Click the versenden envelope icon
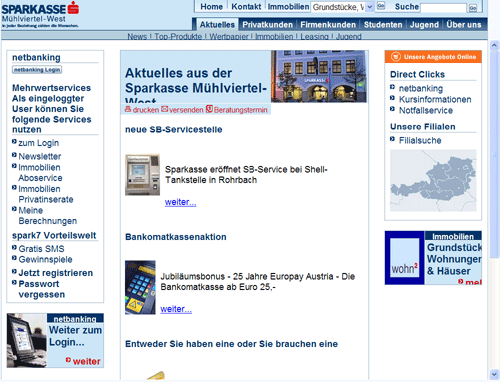Screen dimensions: 500x382 pyautogui.click(x=165, y=109)
